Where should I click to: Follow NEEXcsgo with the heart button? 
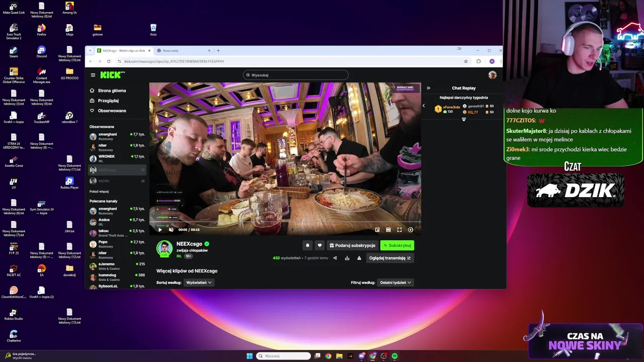pyautogui.click(x=319, y=245)
